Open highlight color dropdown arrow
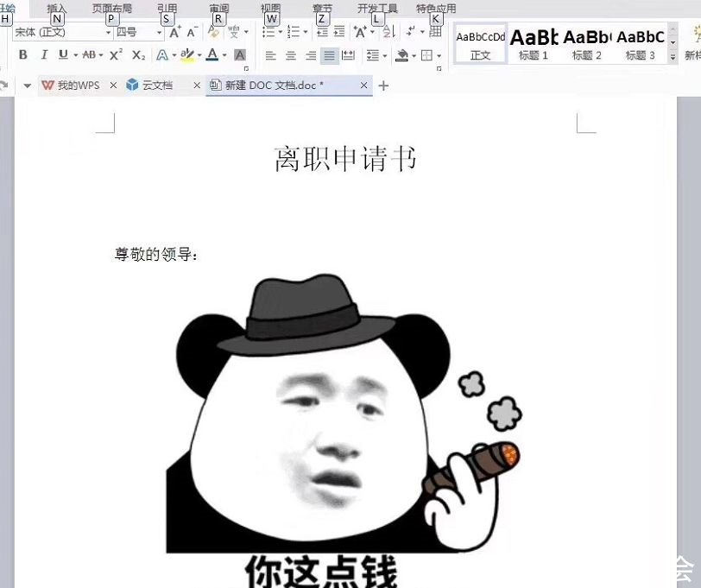The image size is (701, 588). point(199,55)
